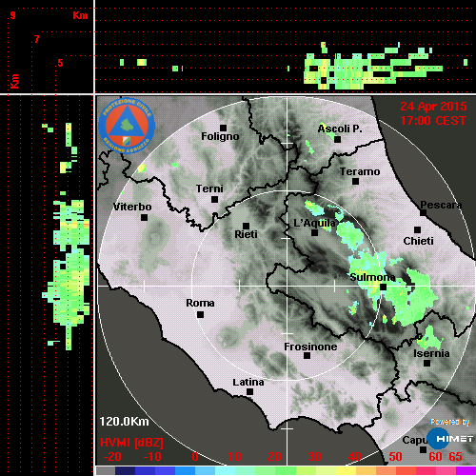476x476 pixels.
Task: Select the Foligno city marker
Action: pyautogui.click(x=223, y=128)
